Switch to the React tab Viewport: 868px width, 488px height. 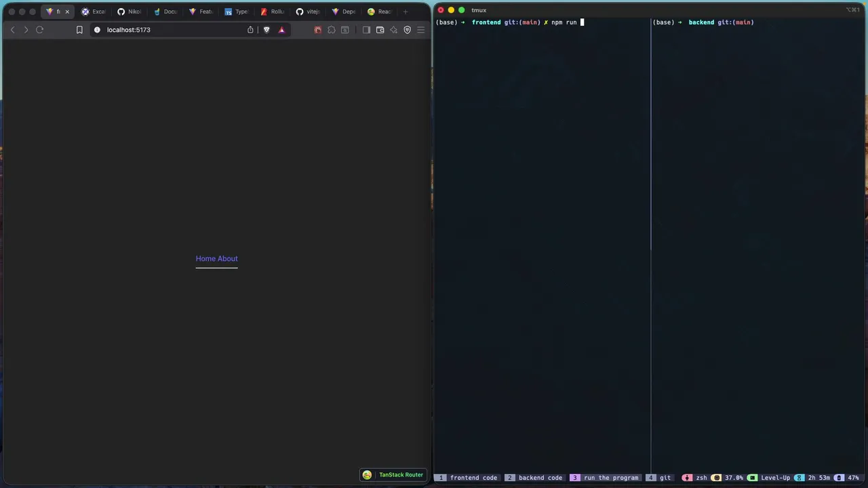pos(380,12)
